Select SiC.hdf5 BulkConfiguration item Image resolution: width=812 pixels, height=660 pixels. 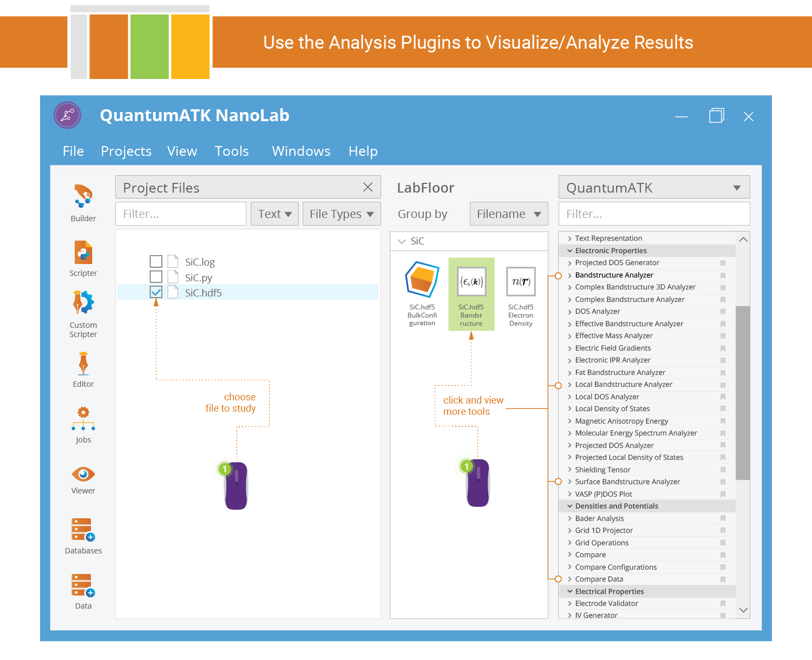point(422,294)
